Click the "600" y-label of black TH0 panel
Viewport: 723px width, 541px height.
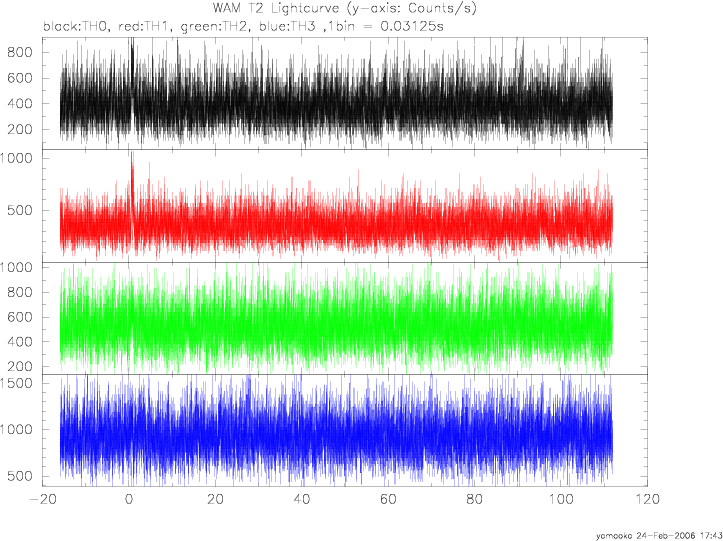(x=20, y=78)
